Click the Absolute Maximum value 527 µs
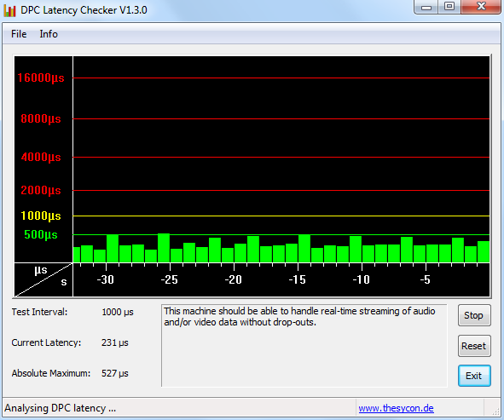504x420 pixels. pyautogui.click(x=115, y=373)
